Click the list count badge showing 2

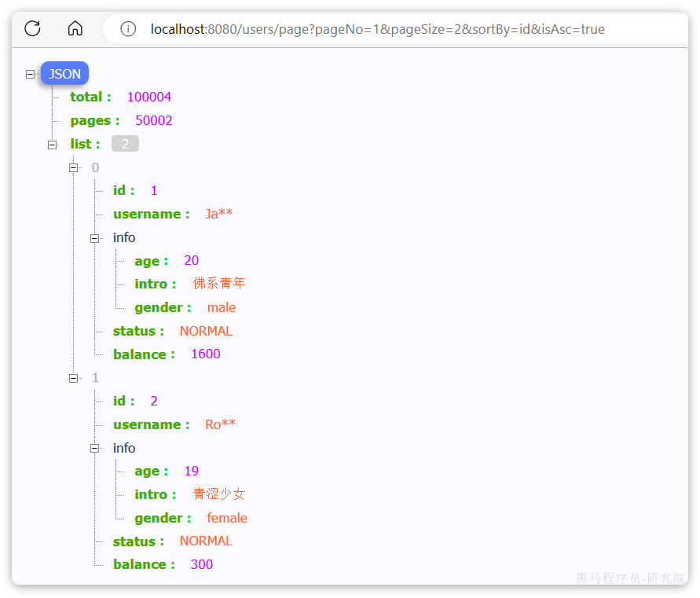(125, 144)
